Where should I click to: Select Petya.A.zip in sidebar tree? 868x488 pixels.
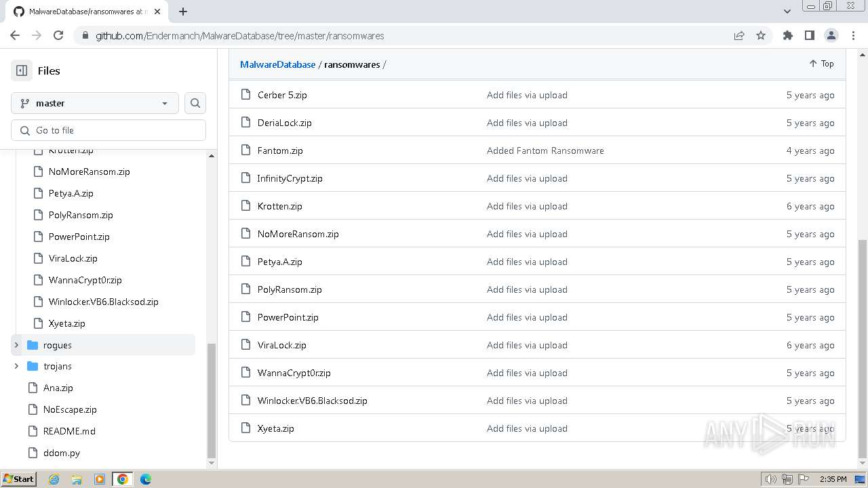coord(71,193)
